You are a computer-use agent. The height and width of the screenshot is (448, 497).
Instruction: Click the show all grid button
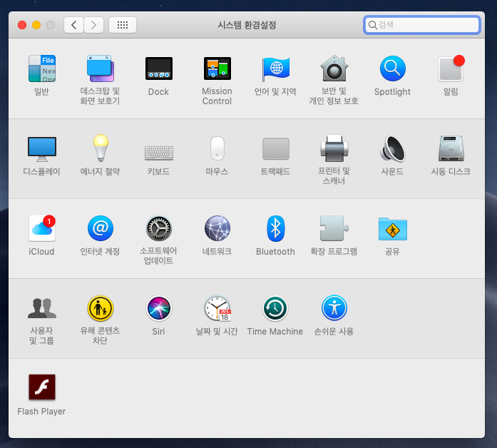coord(123,25)
